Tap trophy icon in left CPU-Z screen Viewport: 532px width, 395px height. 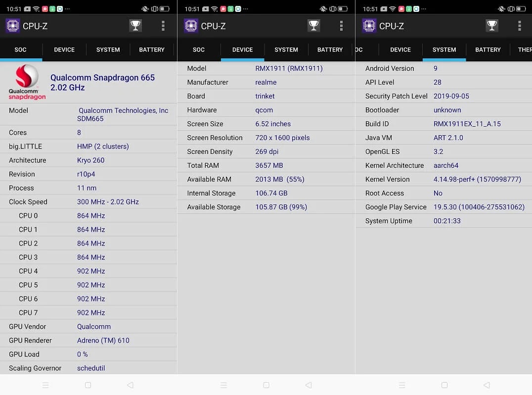[x=135, y=25]
